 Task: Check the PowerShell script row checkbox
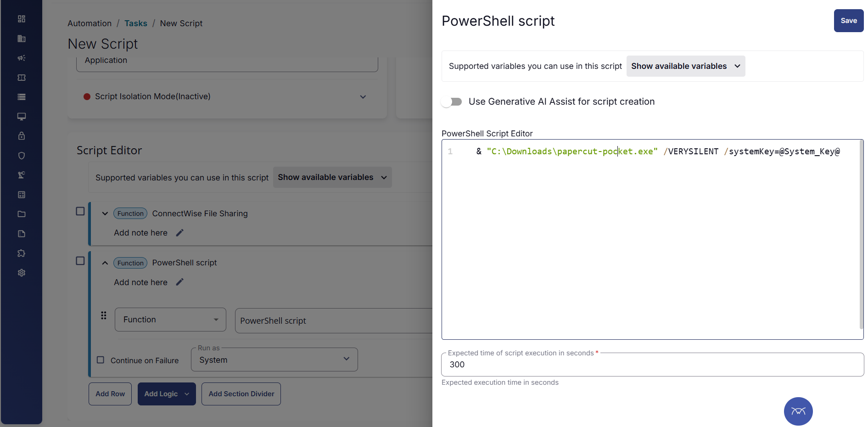pos(80,261)
